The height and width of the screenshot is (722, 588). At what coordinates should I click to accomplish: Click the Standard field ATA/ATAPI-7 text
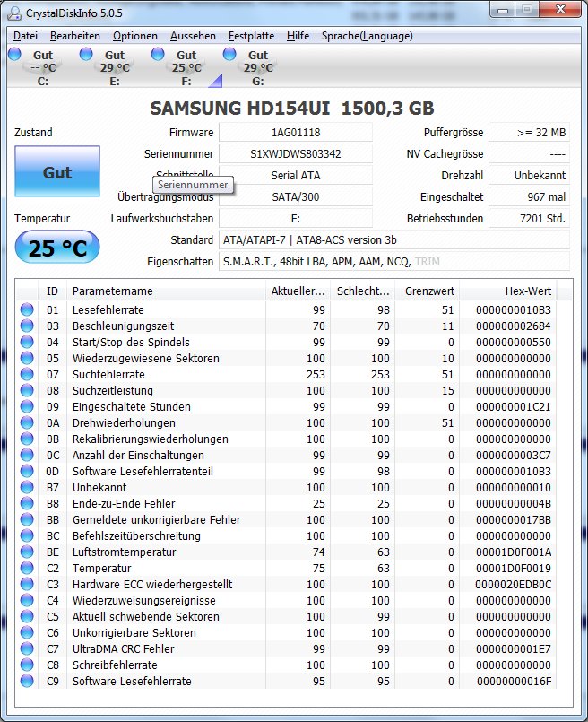(x=393, y=239)
